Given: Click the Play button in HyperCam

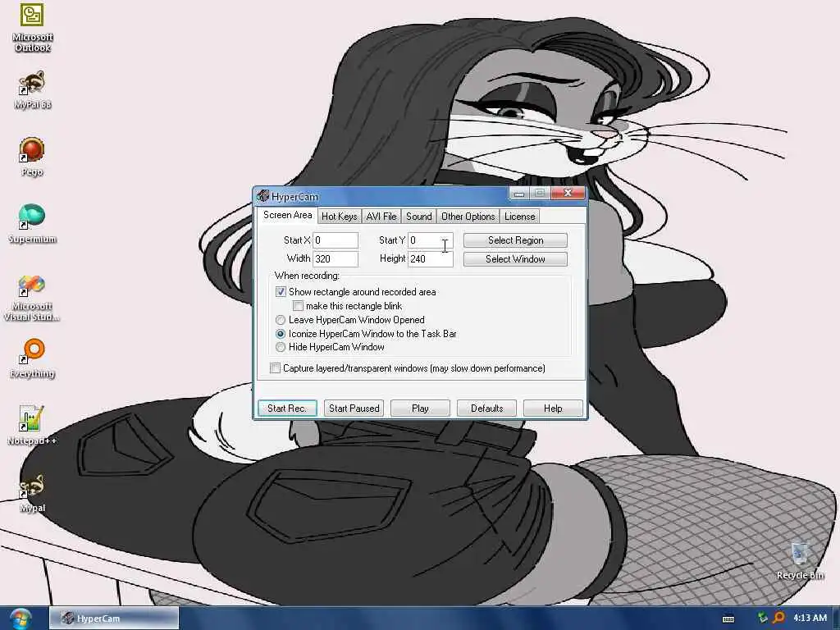Looking at the screenshot, I should [421, 409].
